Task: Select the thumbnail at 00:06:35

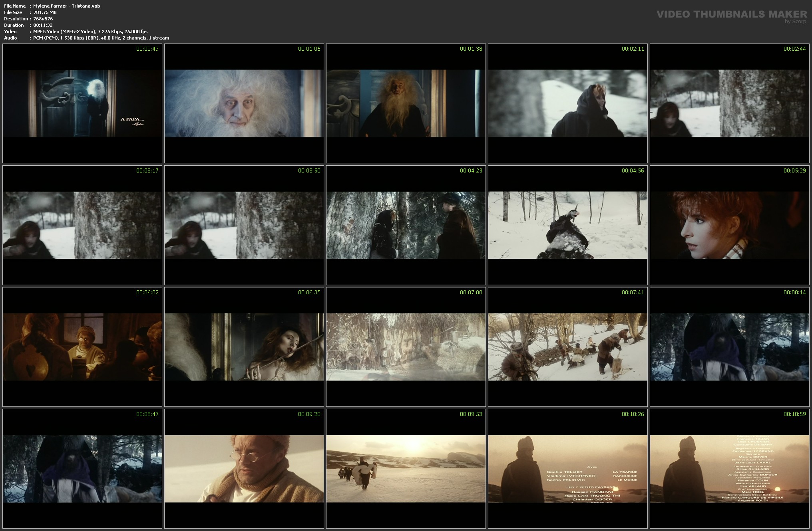Action: tap(244, 347)
